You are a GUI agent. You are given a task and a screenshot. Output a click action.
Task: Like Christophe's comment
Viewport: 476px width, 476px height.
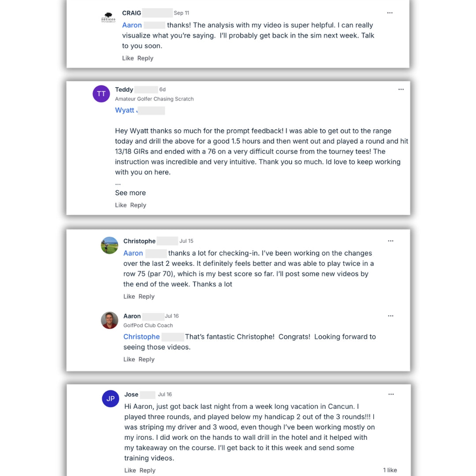tap(129, 297)
